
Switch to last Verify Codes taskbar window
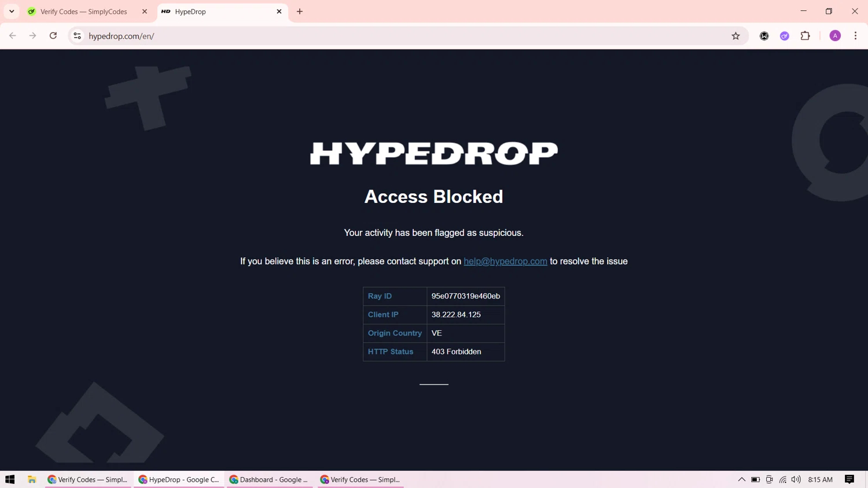click(361, 479)
